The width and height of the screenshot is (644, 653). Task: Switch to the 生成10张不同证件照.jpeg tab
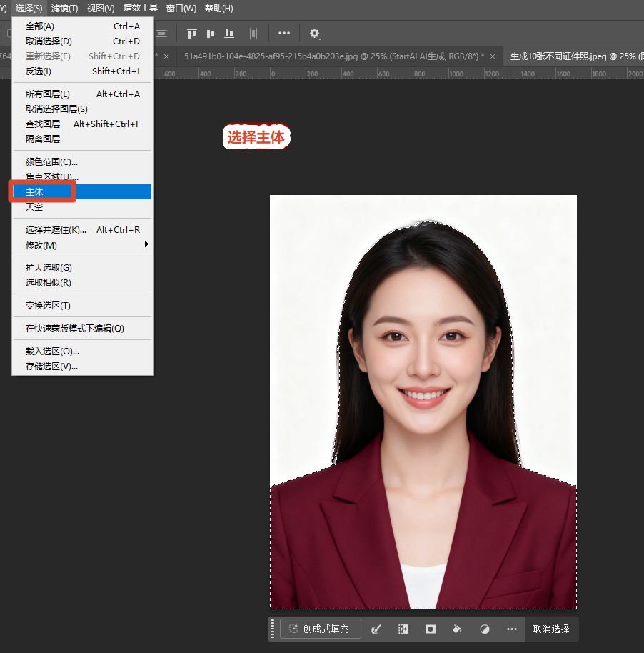click(x=573, y=56)
